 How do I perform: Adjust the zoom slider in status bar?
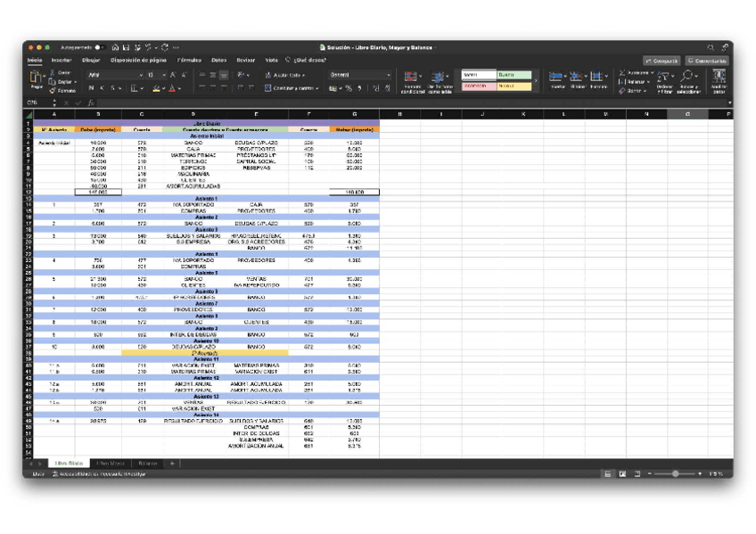(675, 473)
